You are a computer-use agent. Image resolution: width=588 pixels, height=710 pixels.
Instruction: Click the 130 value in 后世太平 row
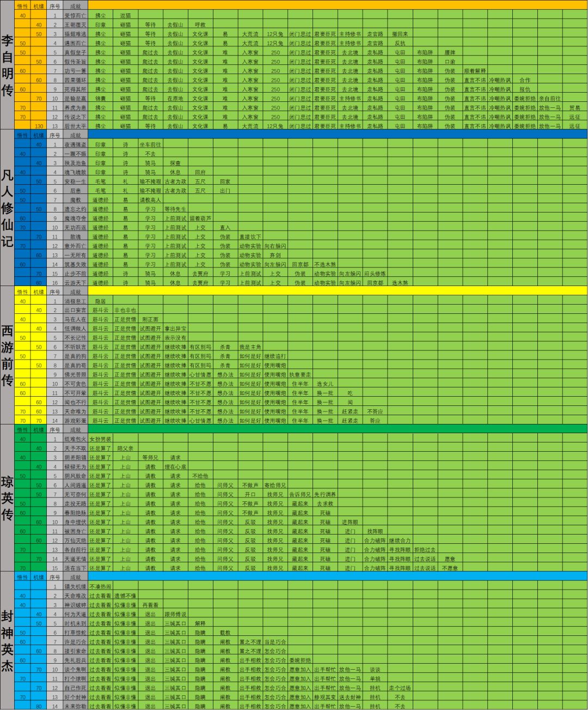pyautogui.click(x=39, y=127)
